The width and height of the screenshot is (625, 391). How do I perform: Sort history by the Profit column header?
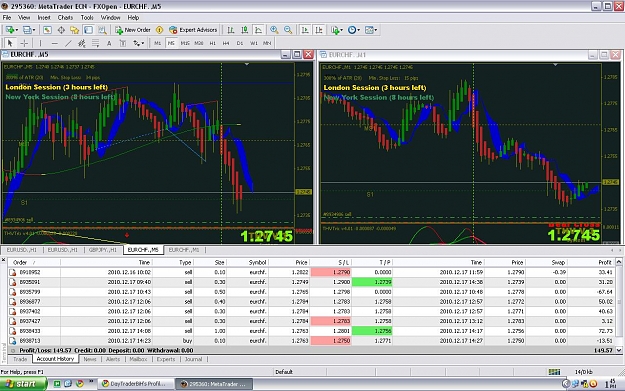tap(592, 262)
